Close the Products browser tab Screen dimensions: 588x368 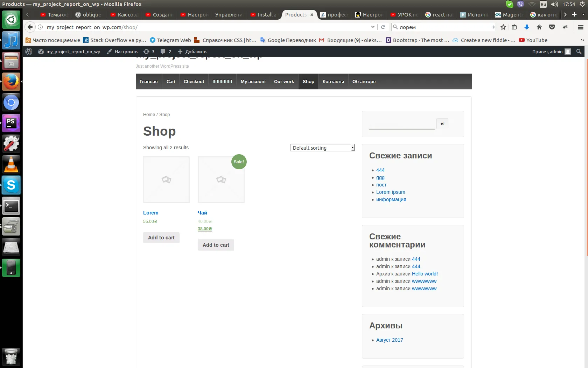pos(312,14)
